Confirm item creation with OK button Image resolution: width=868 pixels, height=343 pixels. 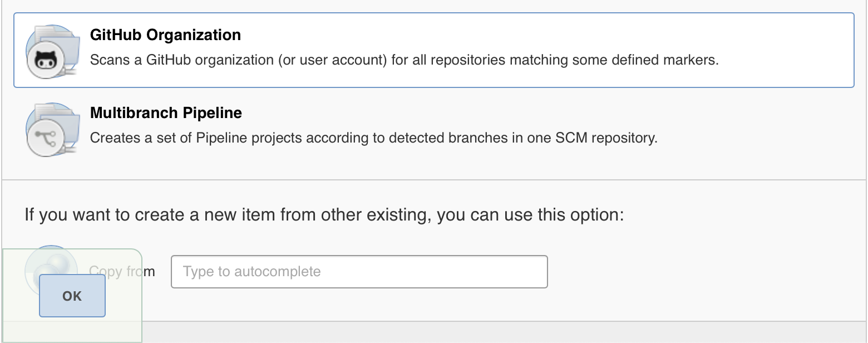click(x=72, y=296)
